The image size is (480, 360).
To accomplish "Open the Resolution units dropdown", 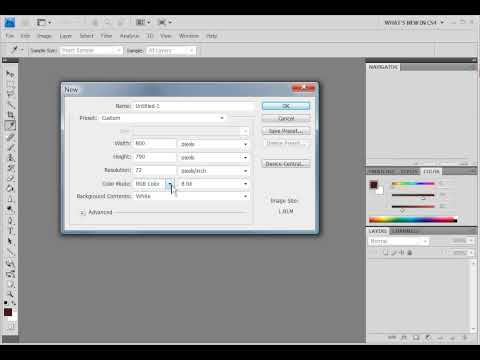I will coord(214,171).
